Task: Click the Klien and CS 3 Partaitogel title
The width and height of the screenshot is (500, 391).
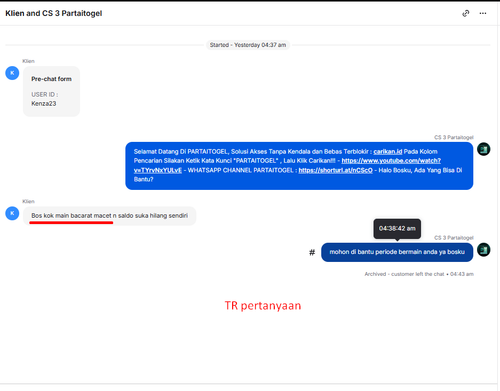Action: click(x=54, y=13)
